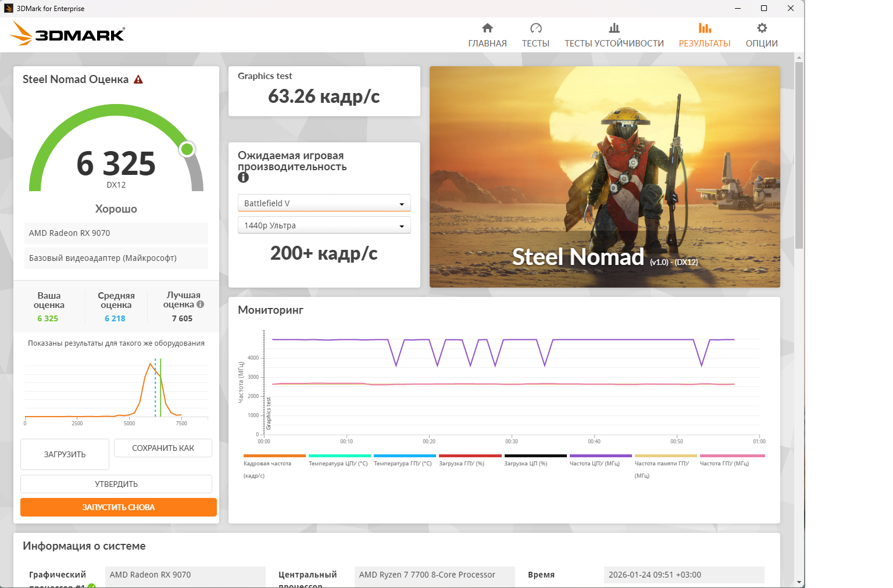
Task: Click the 6 325 score gauge
Action: 116,148
